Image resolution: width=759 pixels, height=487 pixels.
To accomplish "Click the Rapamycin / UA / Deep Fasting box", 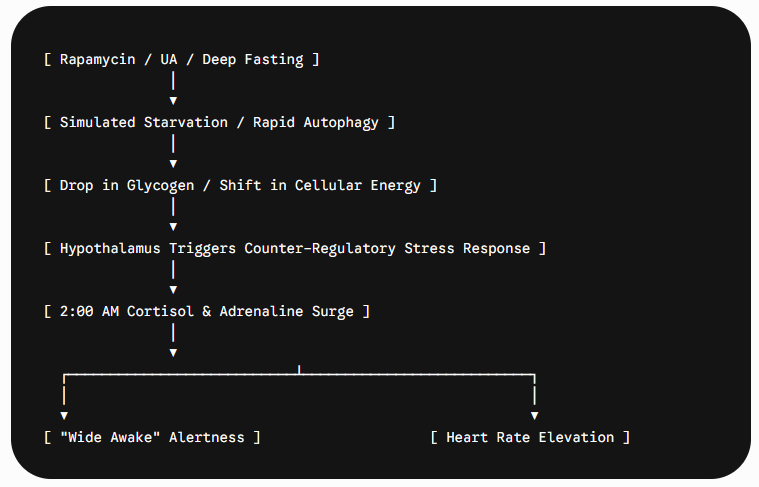I will click(x=182, y=60).
